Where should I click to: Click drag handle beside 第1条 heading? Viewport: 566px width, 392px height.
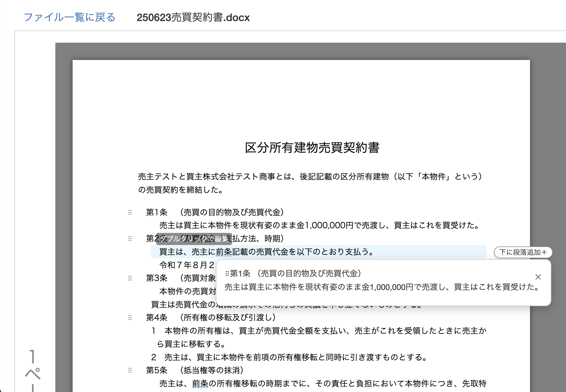(130, 212)
